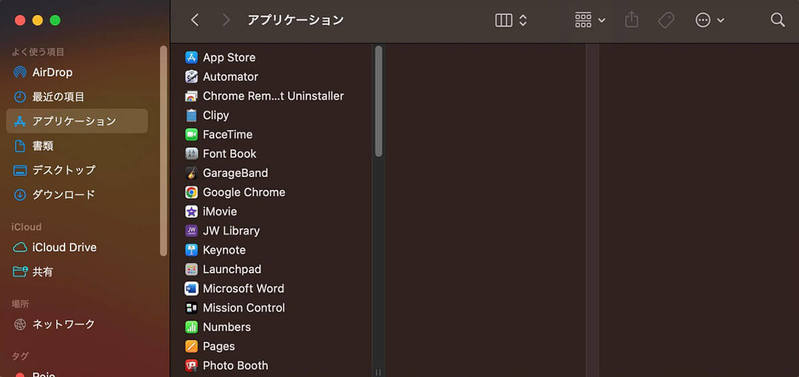Click the FaceTime green camera icon

191,134
